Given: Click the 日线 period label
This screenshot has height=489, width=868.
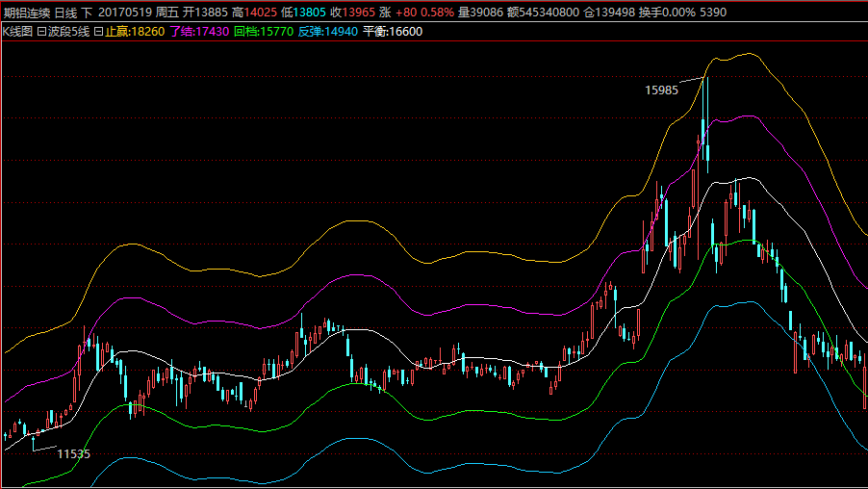Looking at the screenshot, I should (65, 13).
